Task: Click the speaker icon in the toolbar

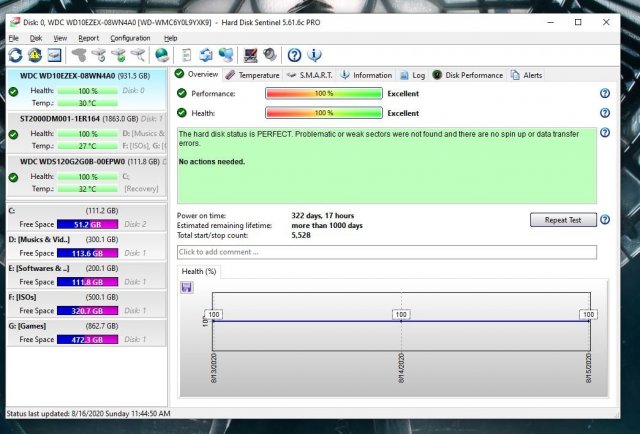Action: (x=269, y=55)
